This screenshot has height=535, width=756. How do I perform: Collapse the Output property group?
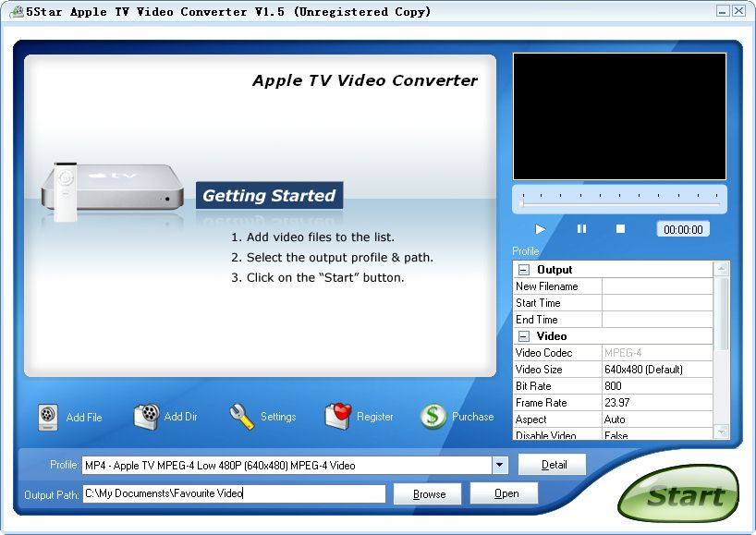click(524, 270)
